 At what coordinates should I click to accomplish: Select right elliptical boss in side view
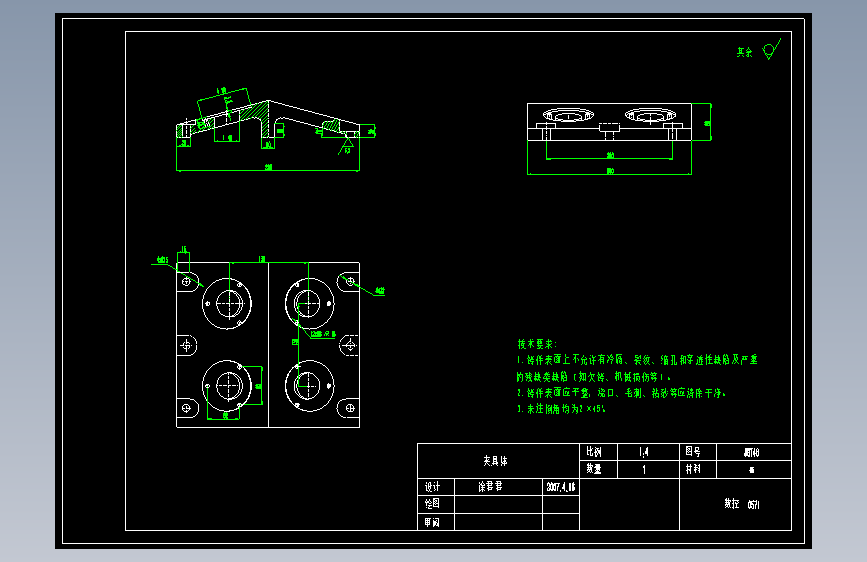(x=650, y=115)
